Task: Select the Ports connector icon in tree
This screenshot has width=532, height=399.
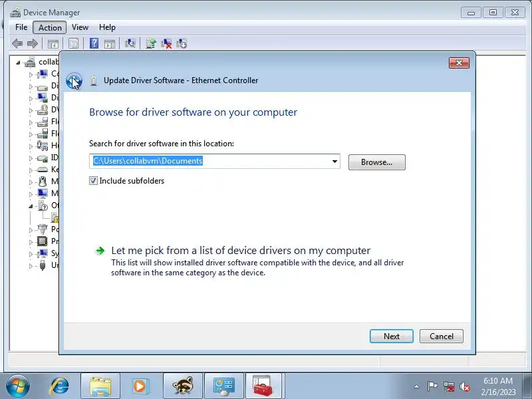Action: click(x=43, y=229)
